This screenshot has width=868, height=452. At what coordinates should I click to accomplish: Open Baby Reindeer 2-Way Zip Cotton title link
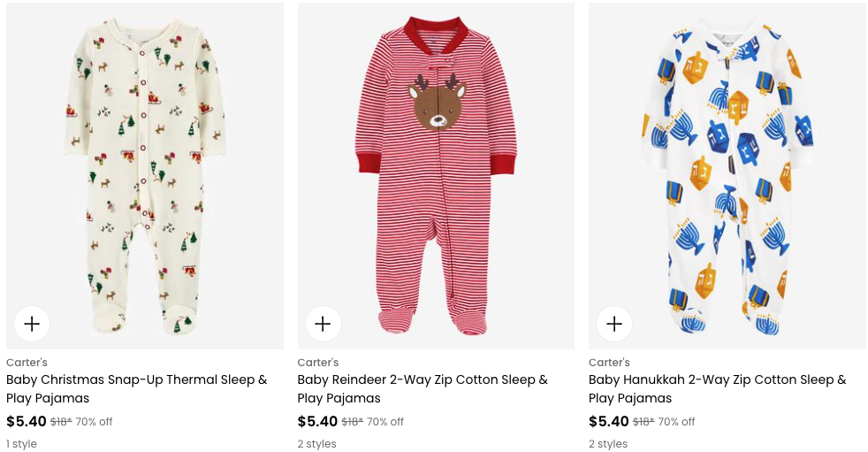point(423,388)
